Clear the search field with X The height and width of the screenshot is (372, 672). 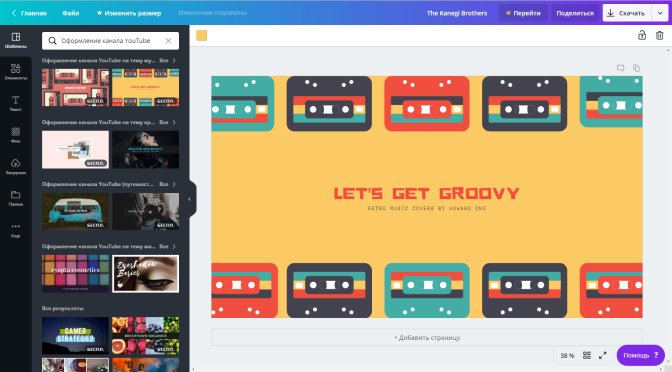pyautogui.click(x=168, y=41)
